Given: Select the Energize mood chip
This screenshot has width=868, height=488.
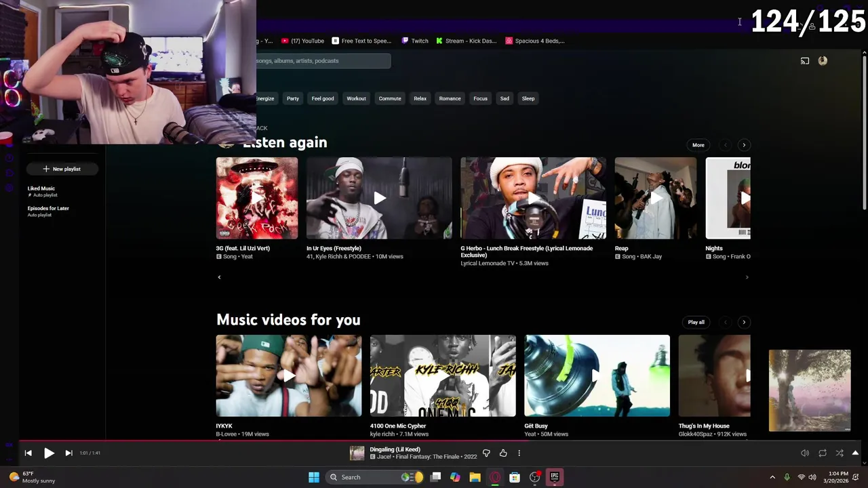Looking at the screenshot, I should (265, 98).
